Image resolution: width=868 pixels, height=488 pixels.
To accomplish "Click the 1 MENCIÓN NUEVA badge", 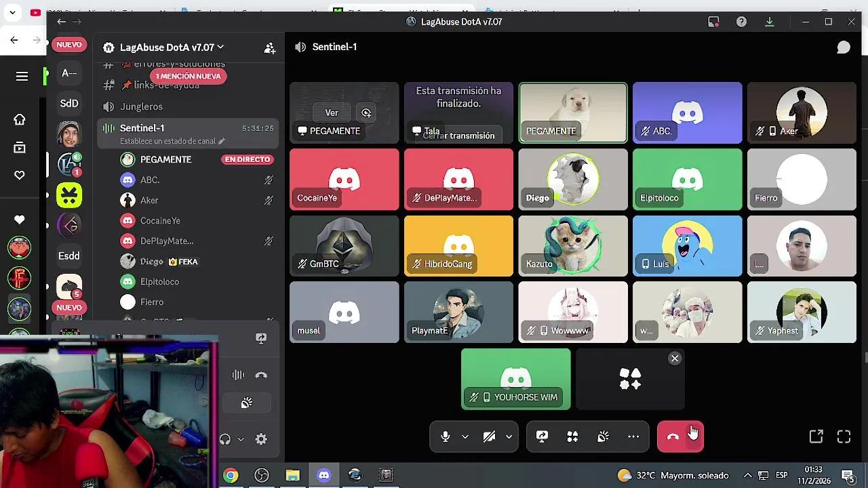I will 188,76.
